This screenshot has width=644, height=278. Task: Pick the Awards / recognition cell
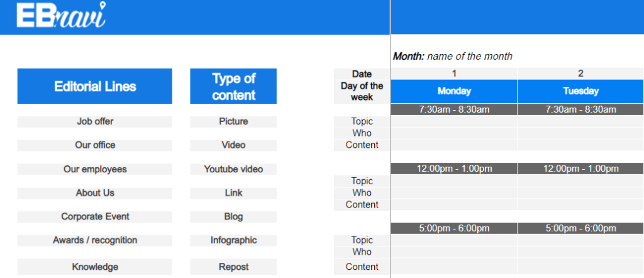[x=94, y=240]
